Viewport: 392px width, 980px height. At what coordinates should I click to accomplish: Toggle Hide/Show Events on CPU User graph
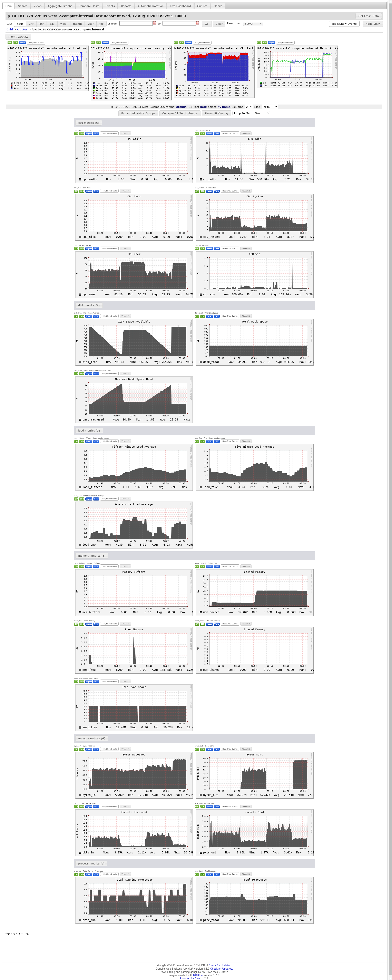[109, 248]
